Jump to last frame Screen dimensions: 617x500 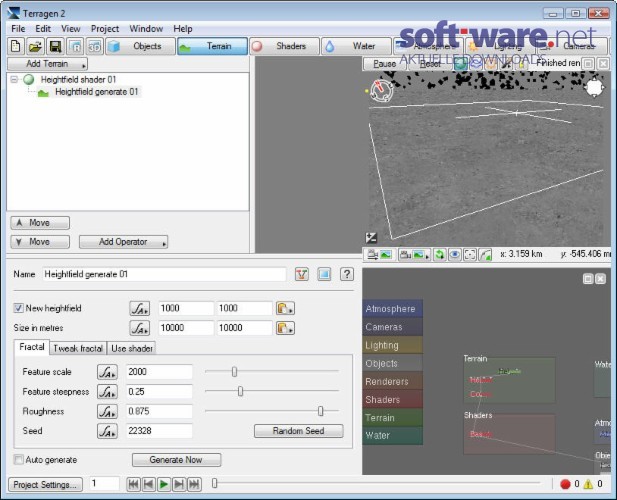pyautogui.click(x=194, y=484)
